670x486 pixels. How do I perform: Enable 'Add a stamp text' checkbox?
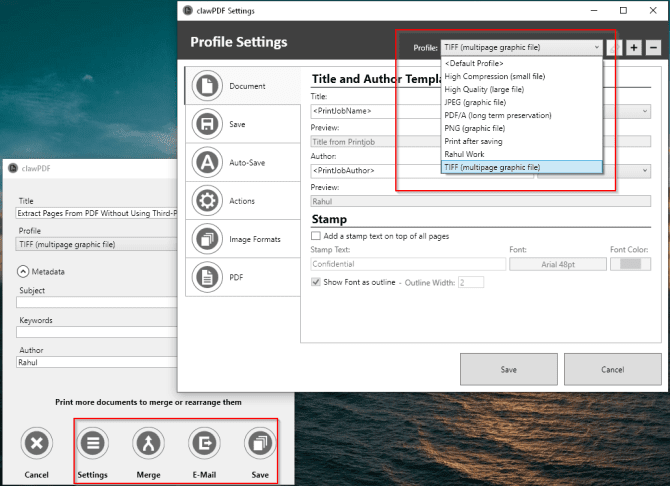point(317,235)
